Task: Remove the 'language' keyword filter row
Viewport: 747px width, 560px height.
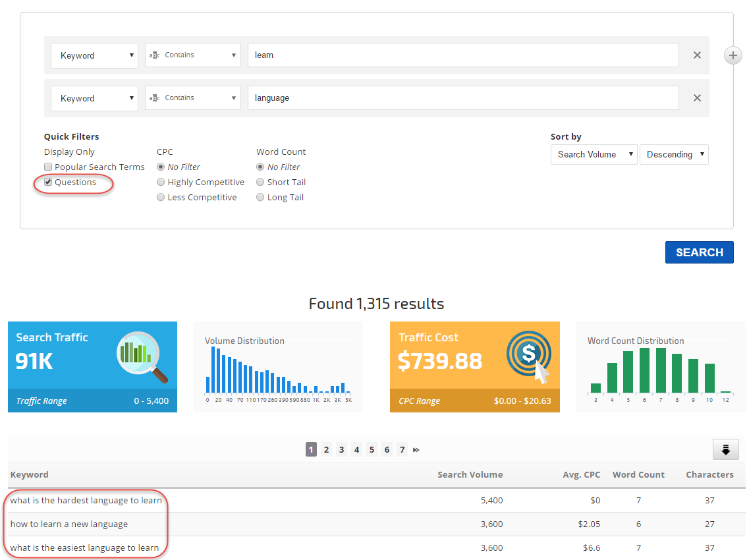Action: coord(697,98)
